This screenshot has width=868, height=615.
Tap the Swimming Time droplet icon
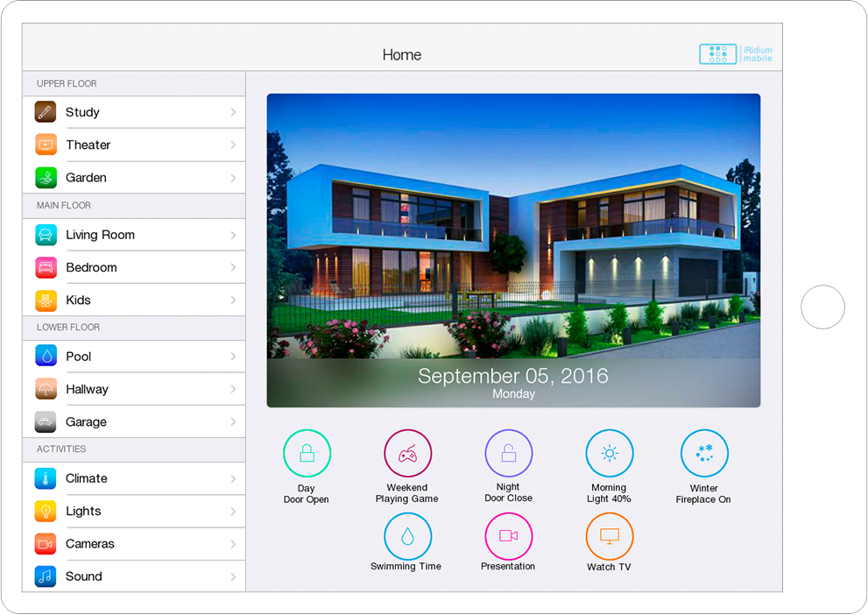(x=407, y=536)
